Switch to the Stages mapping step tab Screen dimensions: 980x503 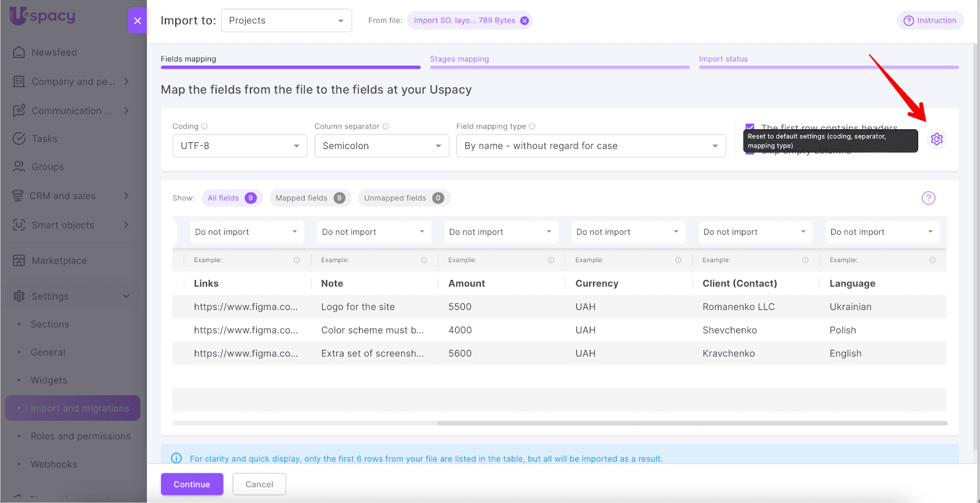click(x=459, y=59)
